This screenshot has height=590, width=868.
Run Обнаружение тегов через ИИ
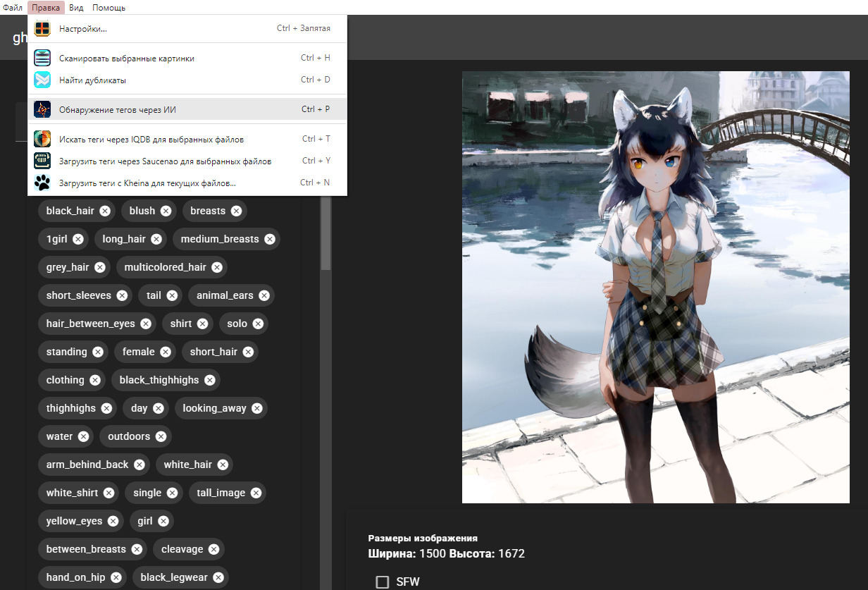coord(187,109)
